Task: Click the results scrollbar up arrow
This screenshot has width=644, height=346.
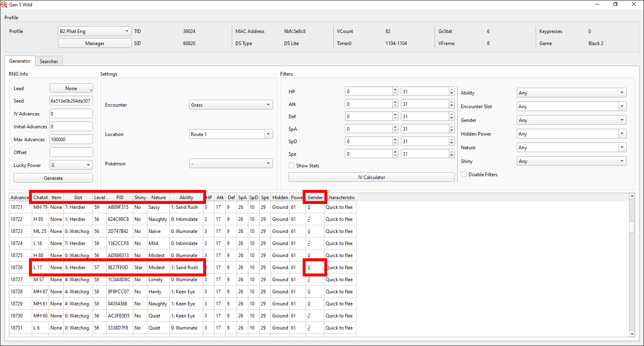Action: click(632, 196)
